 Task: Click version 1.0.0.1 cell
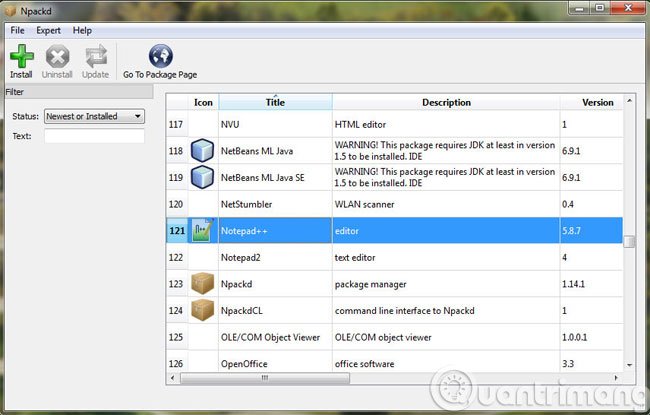tap(592, 337)
